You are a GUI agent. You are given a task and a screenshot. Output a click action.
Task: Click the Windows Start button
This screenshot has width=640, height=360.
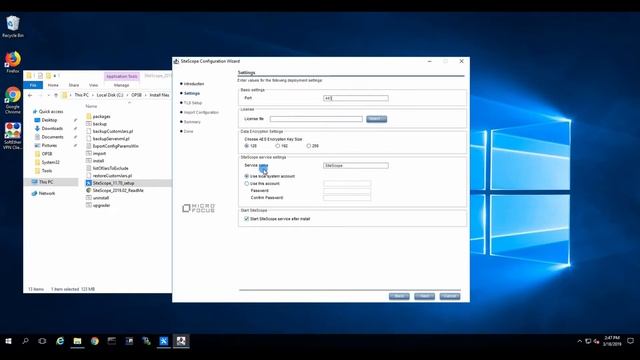point(8,341)
